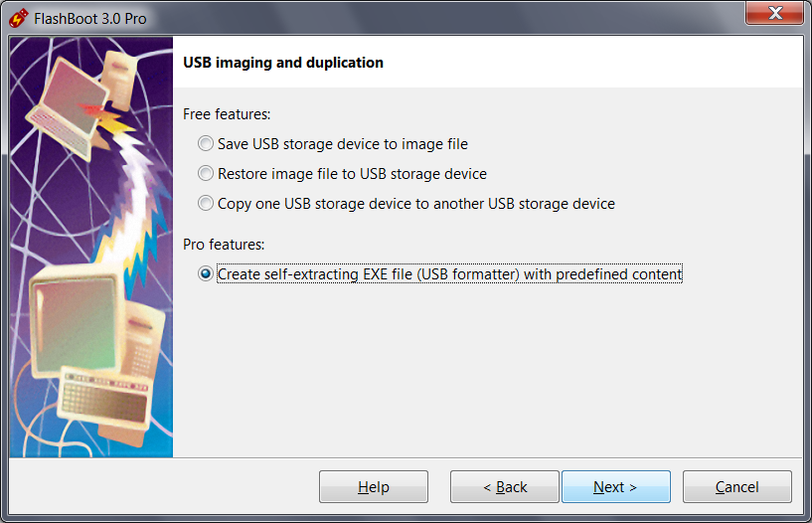Click the desktop monitor graphic in the illustration
This screenshot has width=812, height=523.
(78, 321)
